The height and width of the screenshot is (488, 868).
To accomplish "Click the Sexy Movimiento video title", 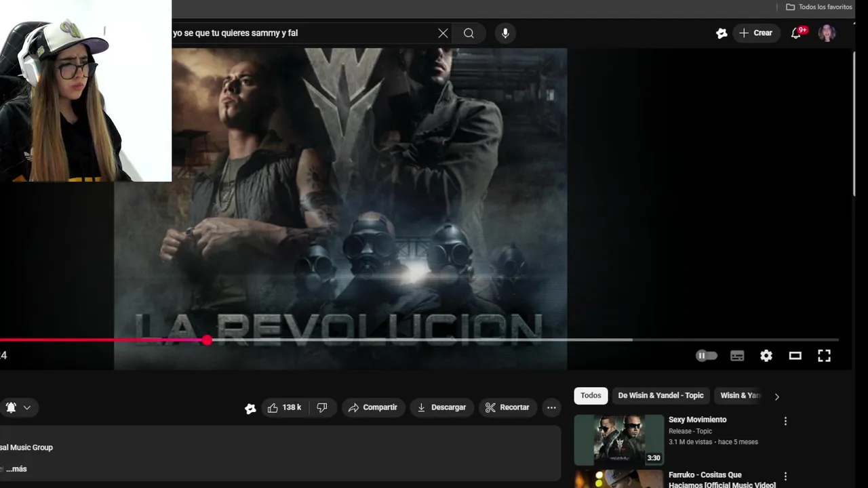I will point(697,420).
